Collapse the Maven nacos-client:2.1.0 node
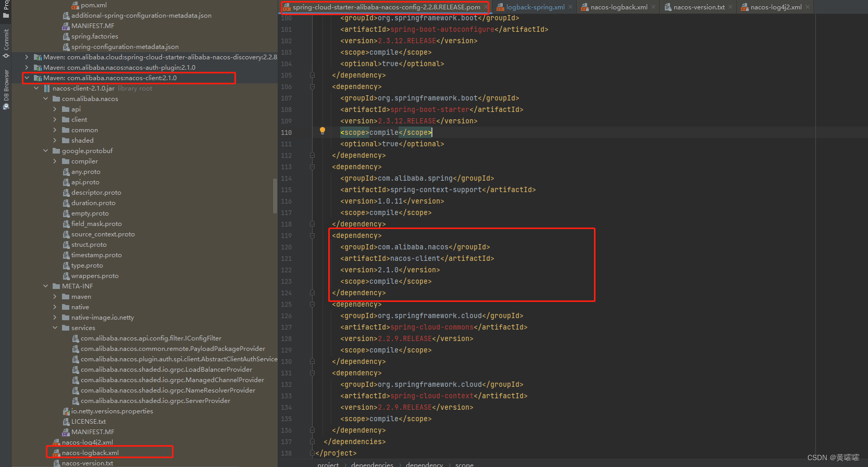The width and height of the screenshot is (868, 467). coord(27,78)
